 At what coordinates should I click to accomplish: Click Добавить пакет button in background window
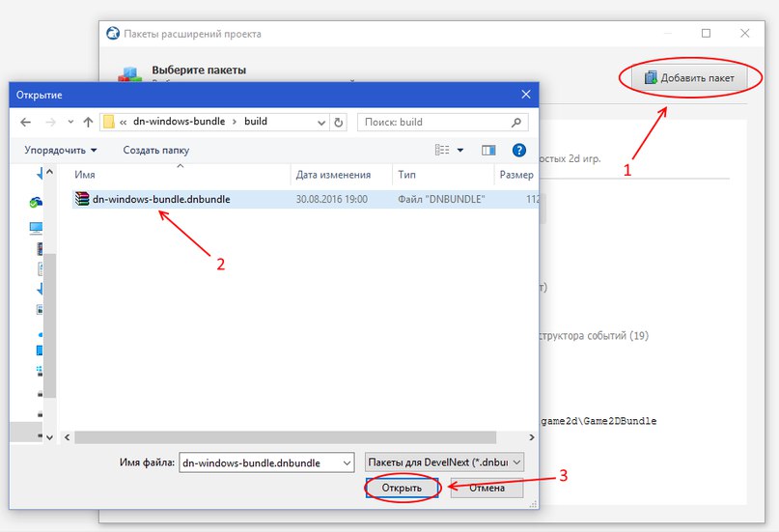point(689,78)
